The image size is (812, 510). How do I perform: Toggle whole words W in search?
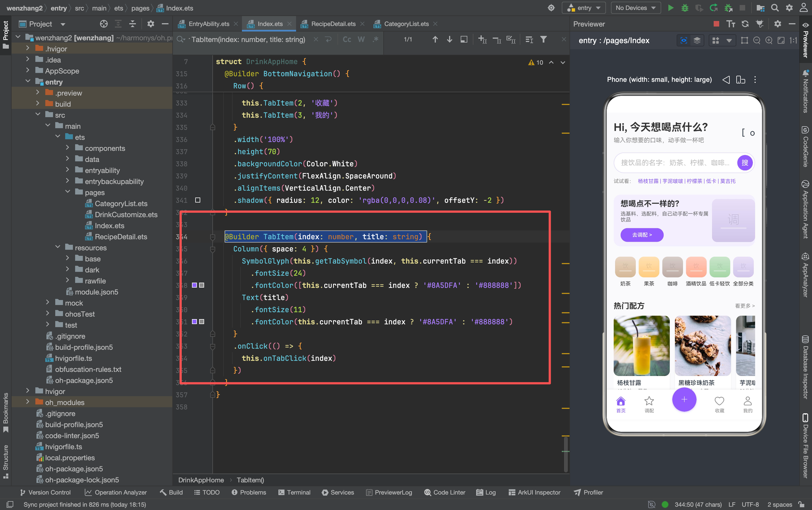coord(361,40)
